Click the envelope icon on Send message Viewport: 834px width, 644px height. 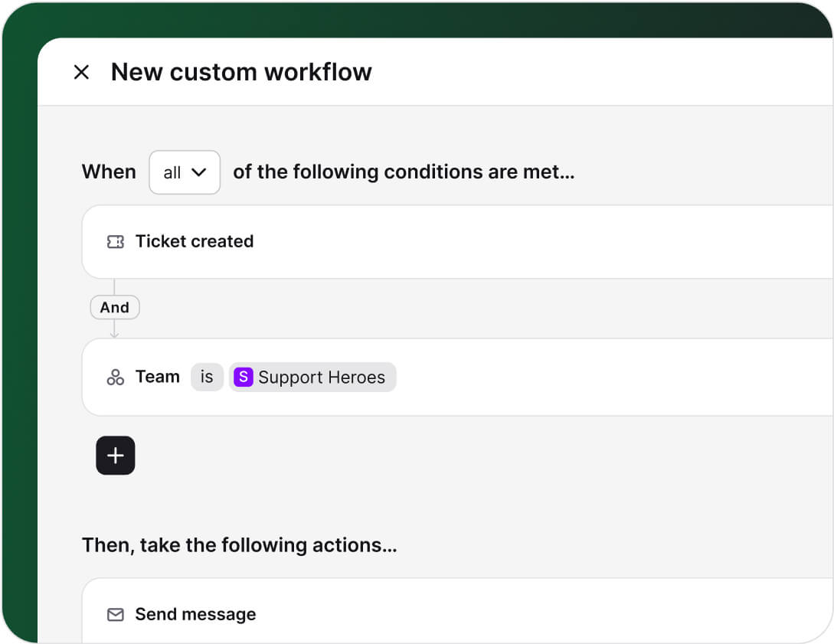[x=115, y=614]
